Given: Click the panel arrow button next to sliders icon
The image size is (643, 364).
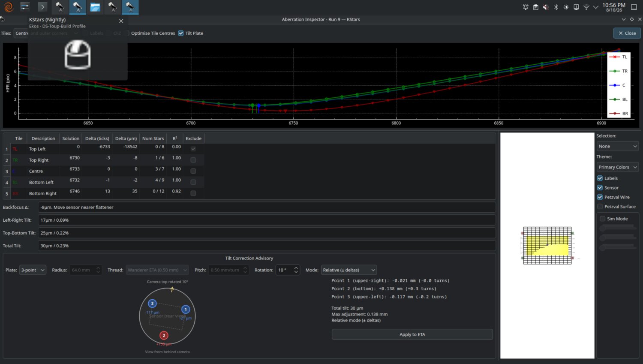Looking at the screenshot, I should pyautogui.click(x=42, y=7).
